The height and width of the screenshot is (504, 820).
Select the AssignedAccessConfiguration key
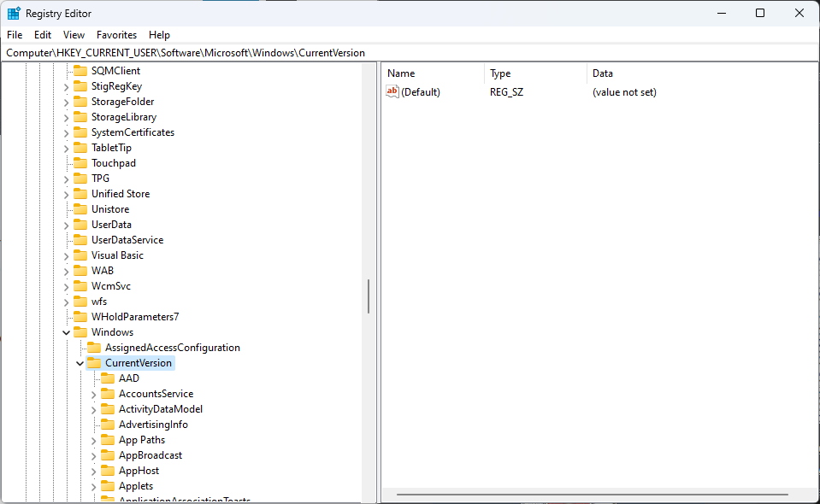tap(172, 348)
